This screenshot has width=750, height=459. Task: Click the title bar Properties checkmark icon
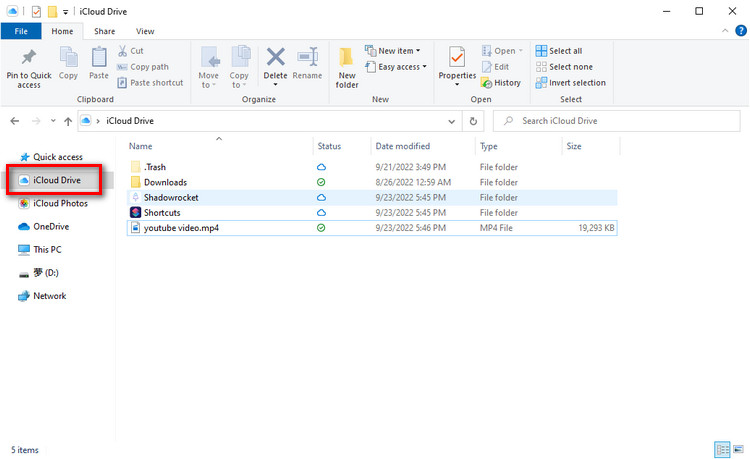[36, 11]
